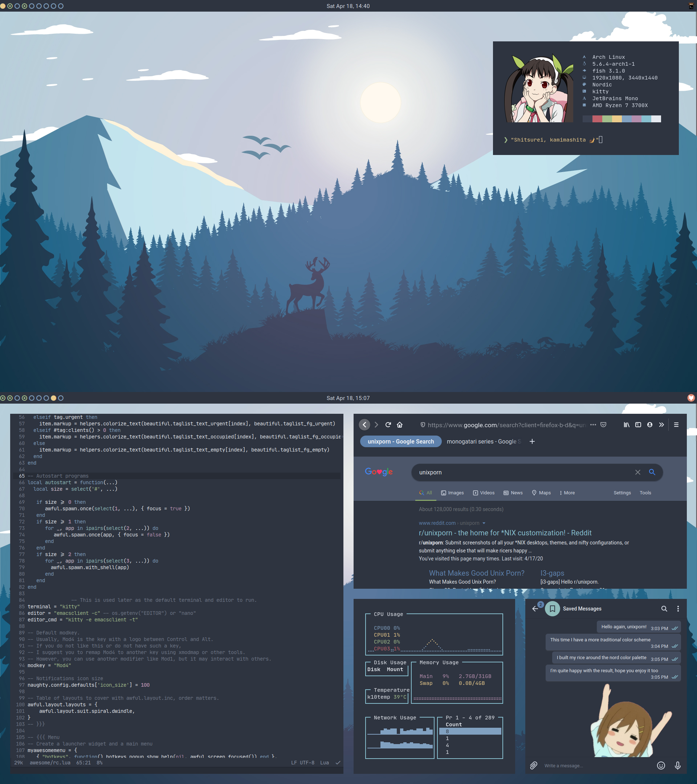Click the syntax check mark in editor modeline
697x784 pixels.
point(338,763)
